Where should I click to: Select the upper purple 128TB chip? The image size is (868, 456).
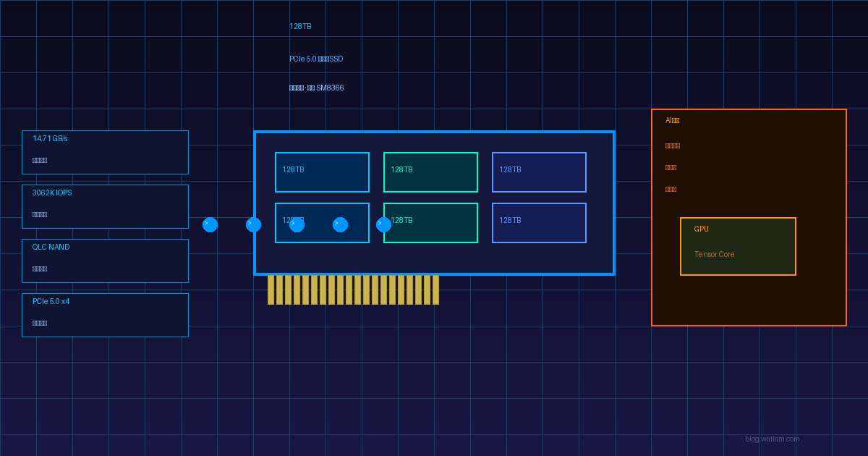tap(539, 172)
